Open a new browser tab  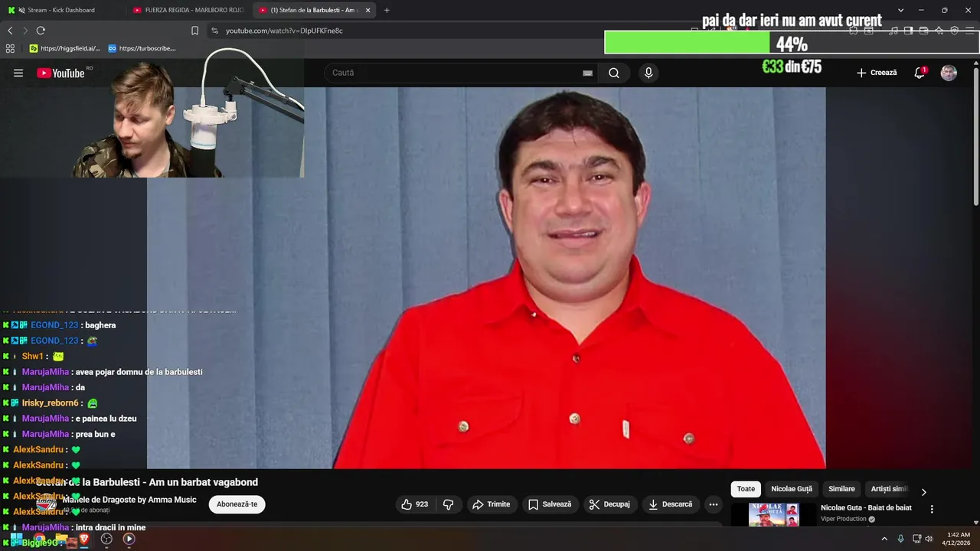(387, 10)
